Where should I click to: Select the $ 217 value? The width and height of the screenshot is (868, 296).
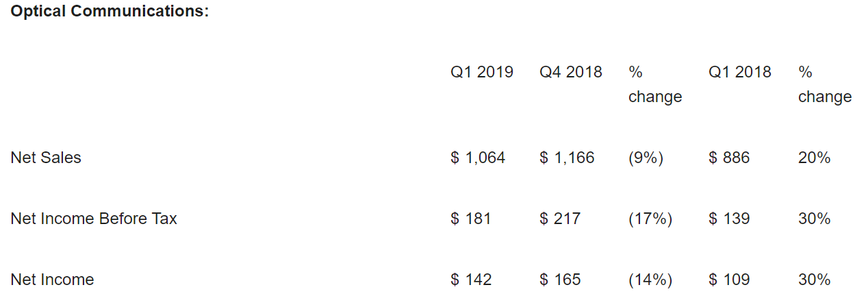click(559, 219)
